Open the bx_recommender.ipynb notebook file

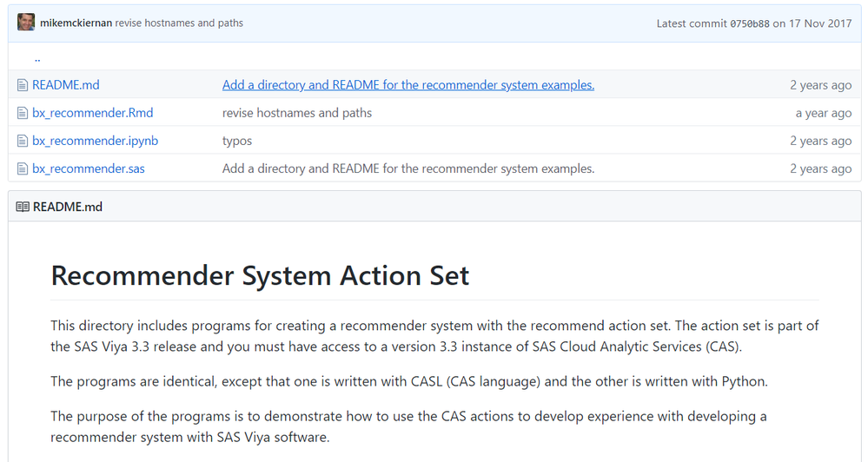click(96, 141)
